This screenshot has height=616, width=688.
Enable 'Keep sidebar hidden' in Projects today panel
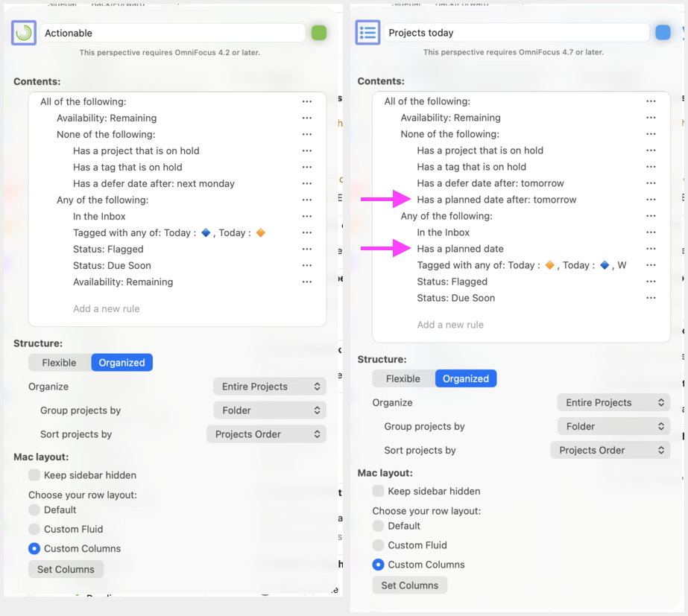379,492
